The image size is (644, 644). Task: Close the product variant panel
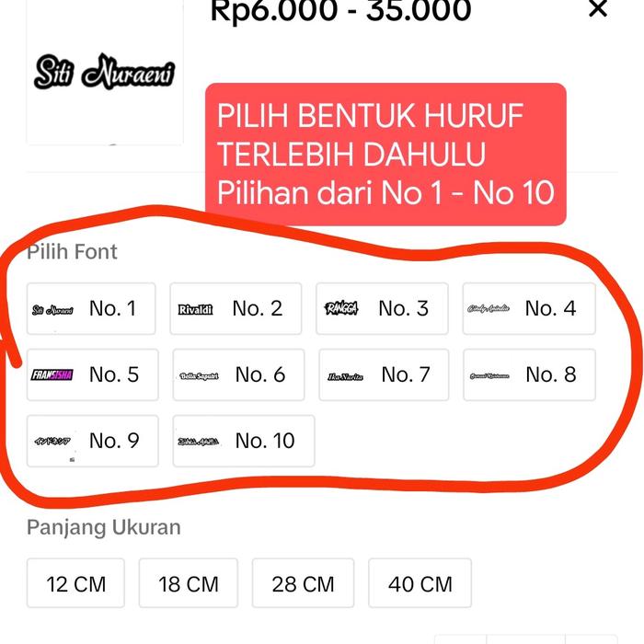(x=598, y=9)
